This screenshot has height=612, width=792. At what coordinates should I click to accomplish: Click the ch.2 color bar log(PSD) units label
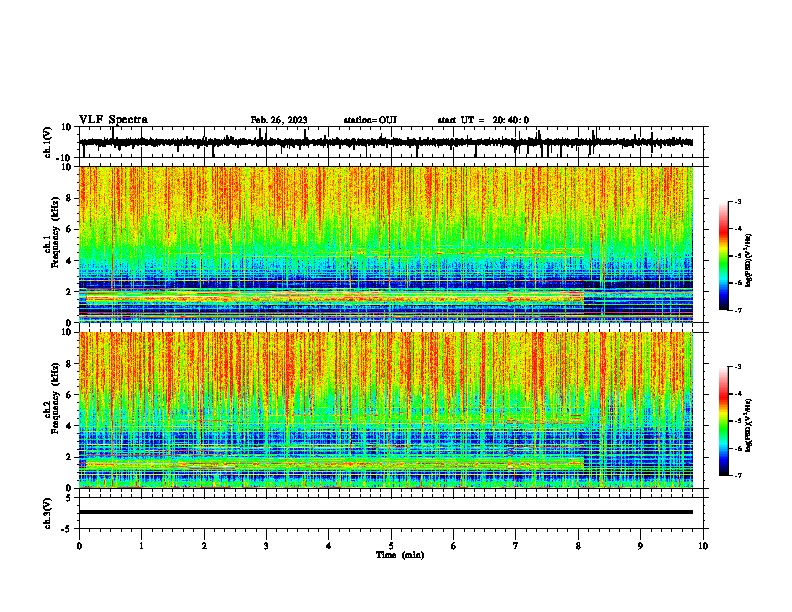(749, 425)
